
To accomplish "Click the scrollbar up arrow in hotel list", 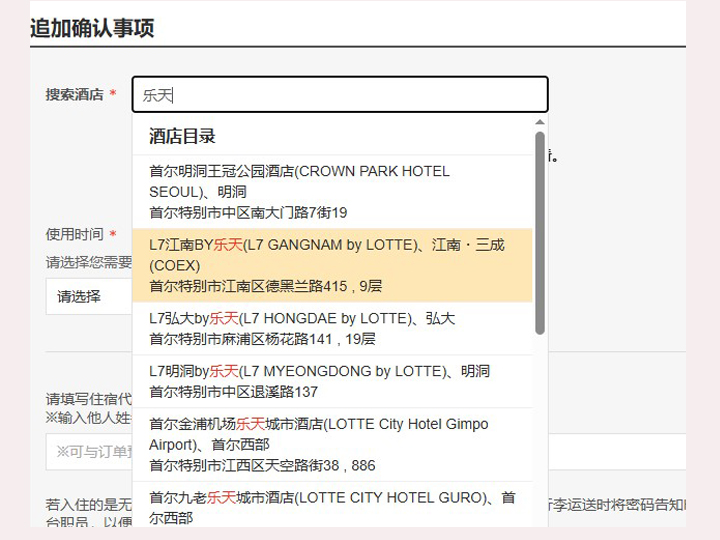I will tap(540, 123).
